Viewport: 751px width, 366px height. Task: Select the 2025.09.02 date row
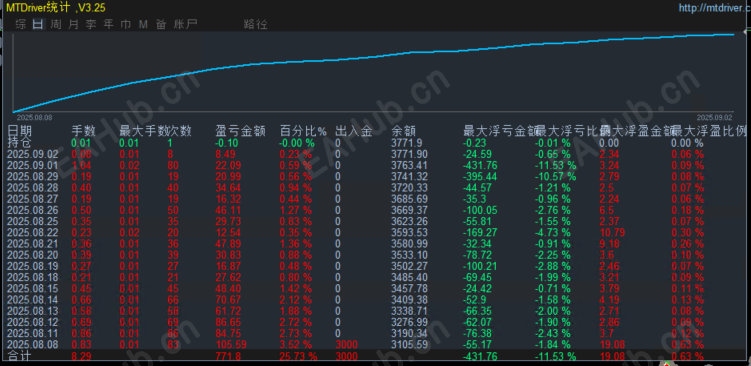pos(33,154)
